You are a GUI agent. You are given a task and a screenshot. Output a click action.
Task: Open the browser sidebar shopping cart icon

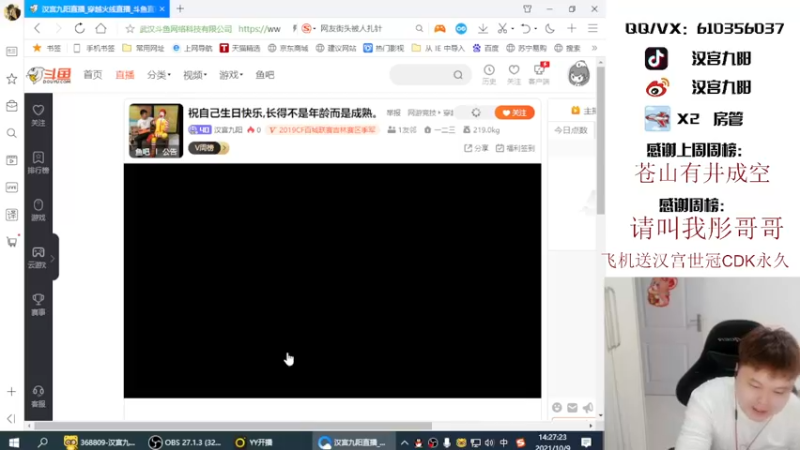pos(12,241)
